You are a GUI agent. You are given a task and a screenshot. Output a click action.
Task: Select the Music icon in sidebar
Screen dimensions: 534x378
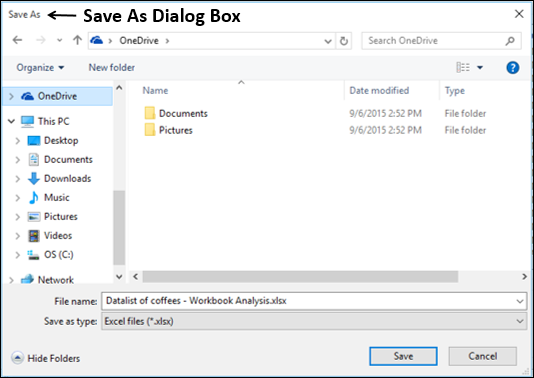point(33,198)
